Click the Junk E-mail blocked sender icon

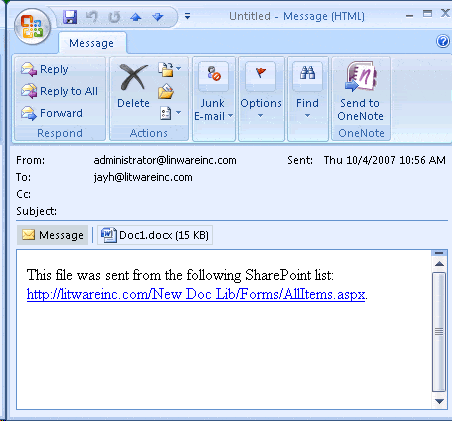pyautogui.click(x=214, y=75)
